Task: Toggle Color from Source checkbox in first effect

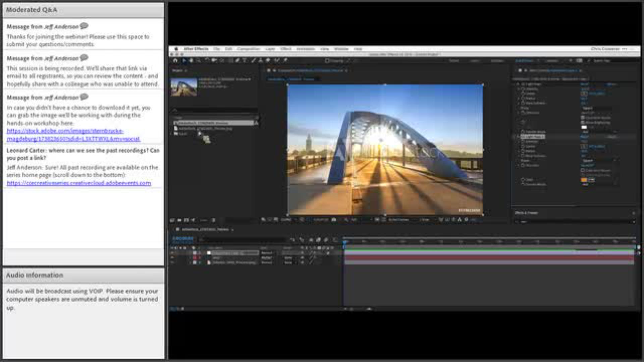Action: tap(583, 118)
